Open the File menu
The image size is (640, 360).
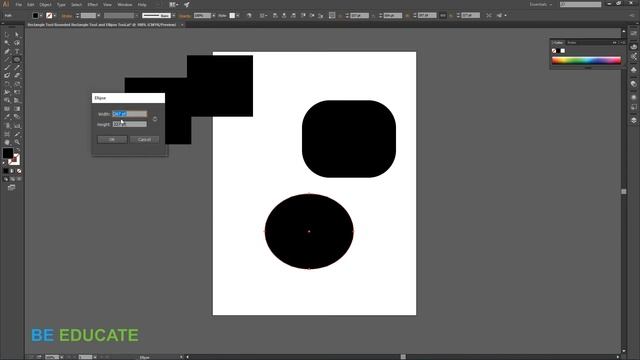click(18, 4)
